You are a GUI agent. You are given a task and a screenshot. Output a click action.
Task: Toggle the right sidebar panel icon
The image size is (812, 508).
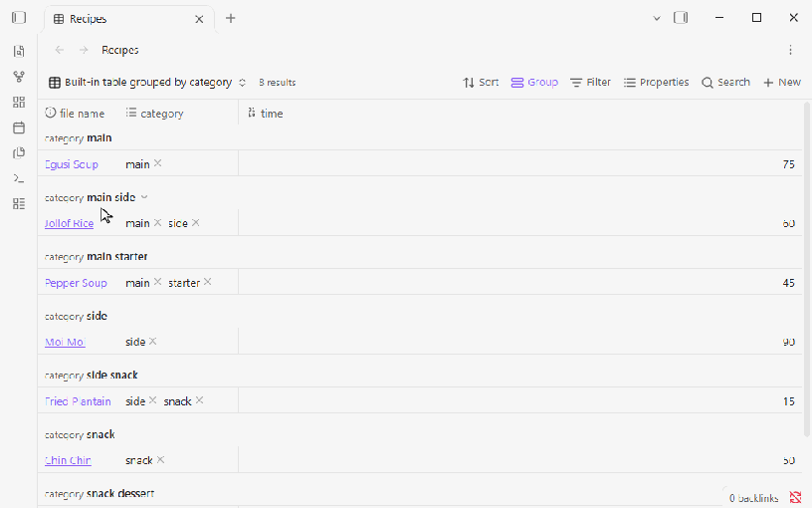(x=681, y=18)
